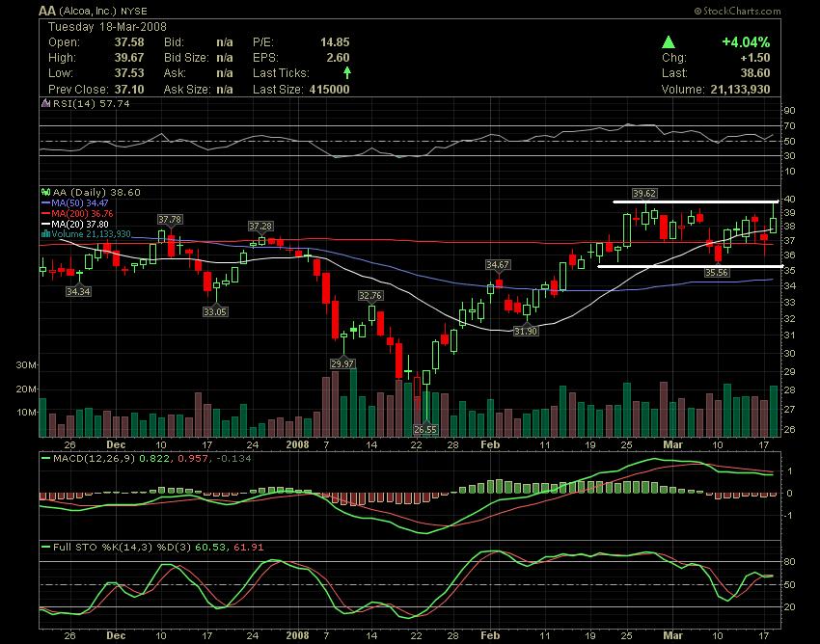Image resolution: width=820 pixels, height=644 pixels.
Task: Click the Last Size value 415000
Action: click(329, 90)
